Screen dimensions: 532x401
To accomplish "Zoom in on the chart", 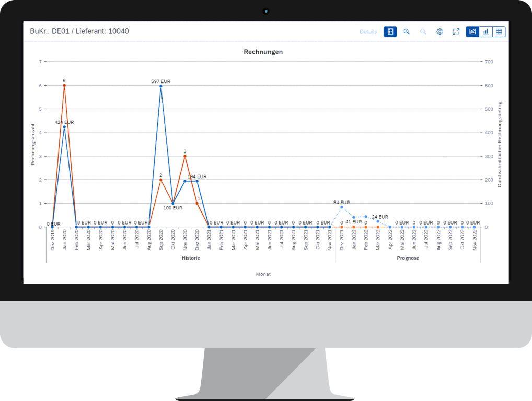I will [407, 31].
